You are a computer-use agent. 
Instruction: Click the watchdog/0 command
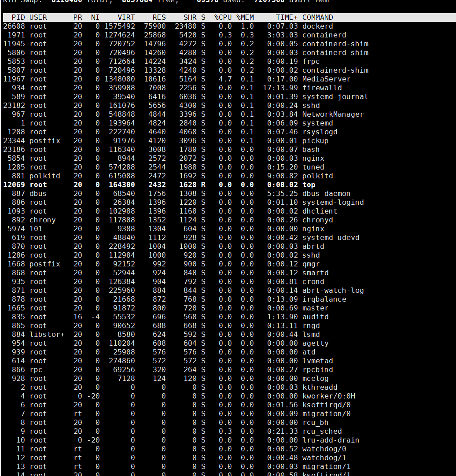point(324,449)
